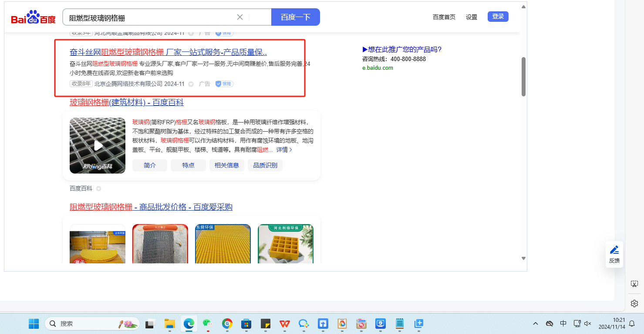Screen dimensions: 644x334
Task: Open the sidebar settings gear icon
Action: [x=634, y=303]
